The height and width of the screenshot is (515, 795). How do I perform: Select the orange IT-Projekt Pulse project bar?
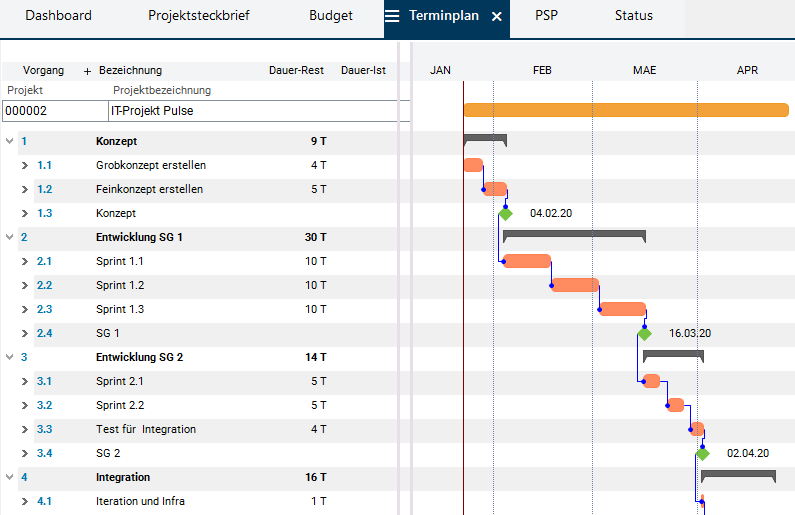[625, 110]
